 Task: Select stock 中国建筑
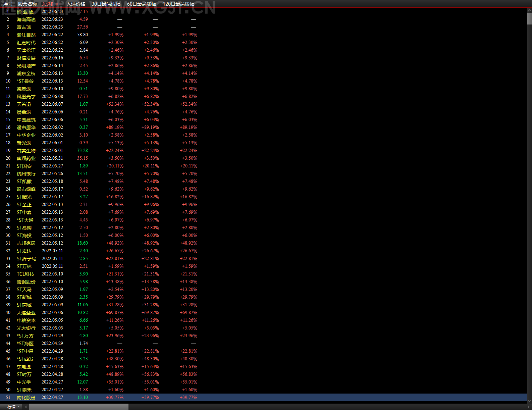point(26,120)
